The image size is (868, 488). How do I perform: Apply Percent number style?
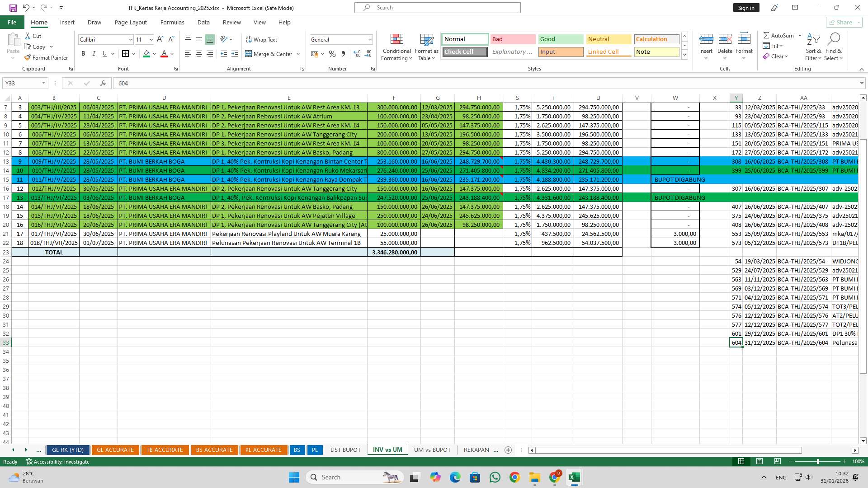coord(332,54)
